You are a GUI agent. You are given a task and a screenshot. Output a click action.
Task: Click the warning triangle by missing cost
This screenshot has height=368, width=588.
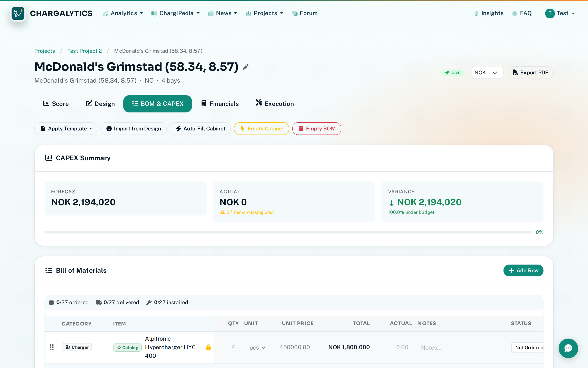tap(222, 212)
